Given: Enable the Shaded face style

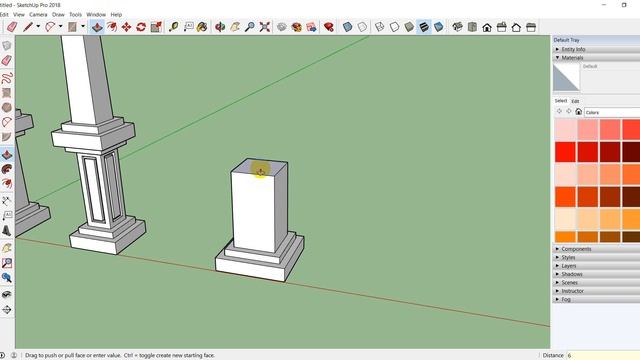Looking at the screenshot, I should point(409,27).
